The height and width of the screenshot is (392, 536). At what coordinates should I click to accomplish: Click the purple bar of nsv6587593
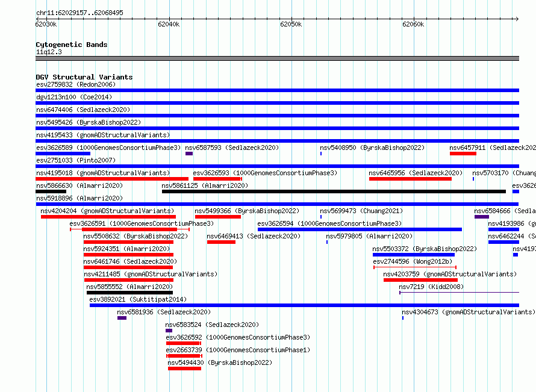point(189,154)
